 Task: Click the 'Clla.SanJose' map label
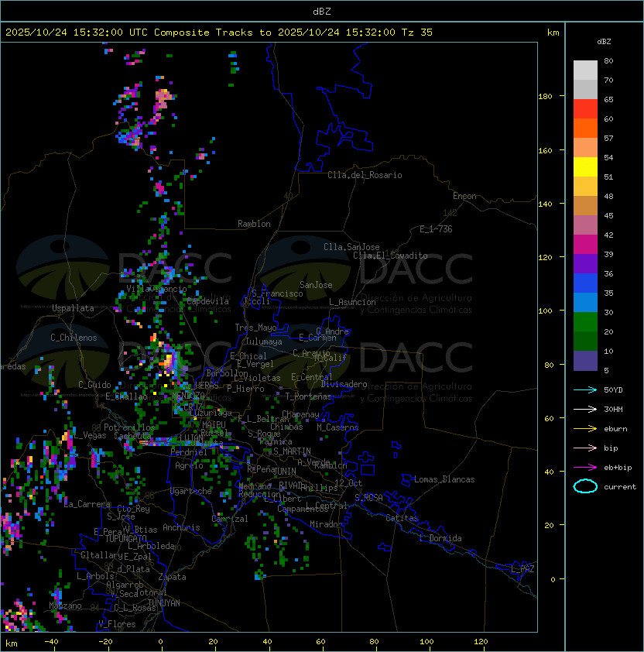click(351, 247)
